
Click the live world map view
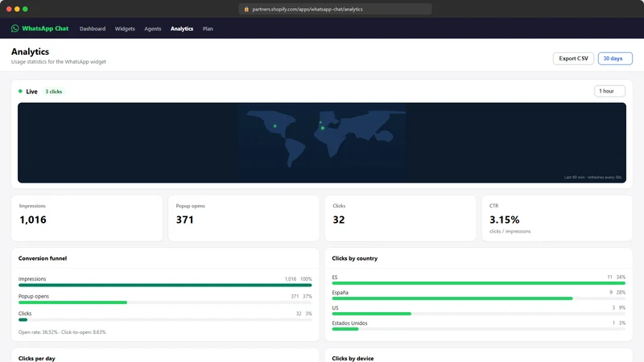322,143
